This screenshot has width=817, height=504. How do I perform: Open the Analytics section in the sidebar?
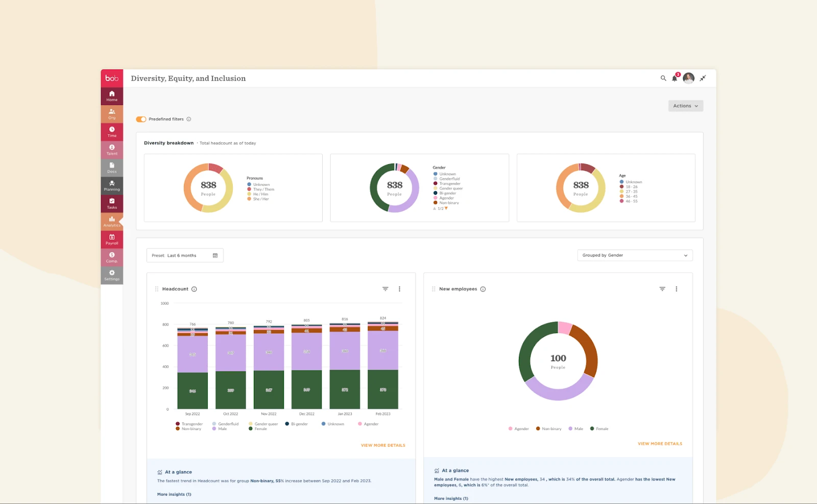tap(111, 221)
